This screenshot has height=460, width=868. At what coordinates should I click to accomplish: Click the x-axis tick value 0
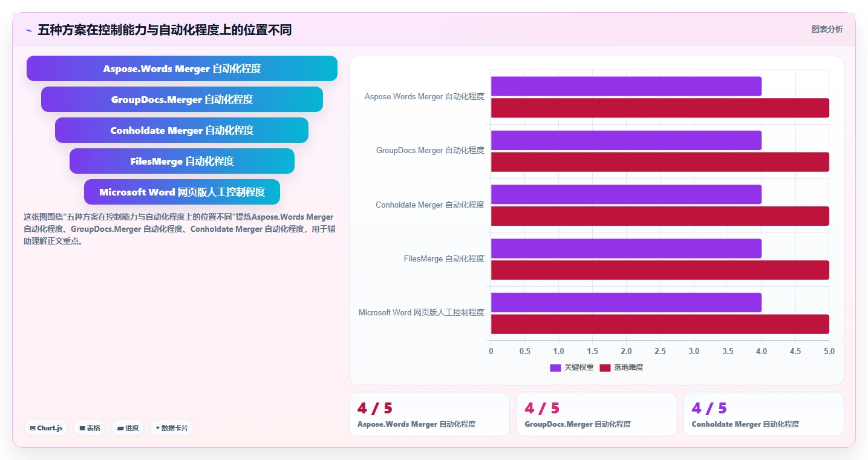pyautogui.click(x=491, y=351)
